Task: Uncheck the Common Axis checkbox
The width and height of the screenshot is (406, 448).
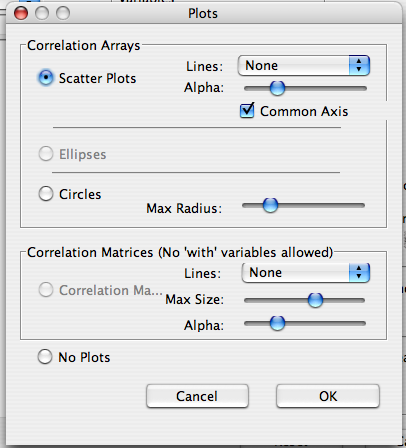Action: (247, 111)
